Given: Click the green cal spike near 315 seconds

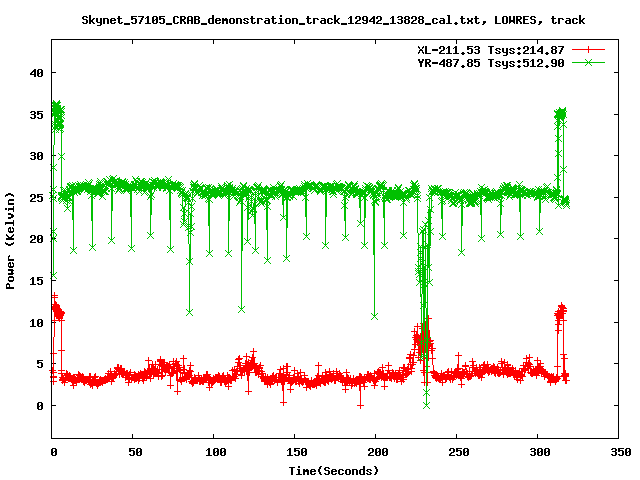Looking at the screenshot, I should [x=560, y=114].
